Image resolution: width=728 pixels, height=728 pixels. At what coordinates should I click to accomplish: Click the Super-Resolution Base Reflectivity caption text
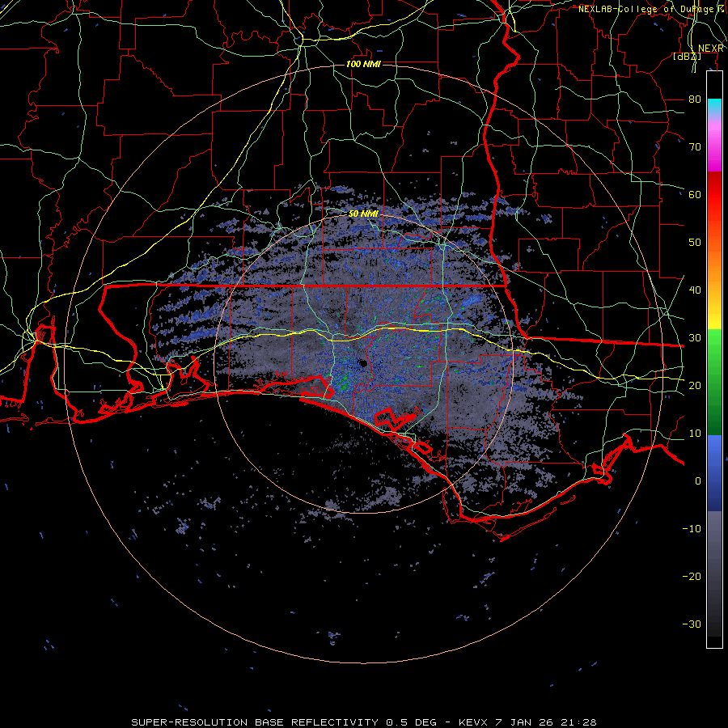pyautogui.click(x=255, y=722)
